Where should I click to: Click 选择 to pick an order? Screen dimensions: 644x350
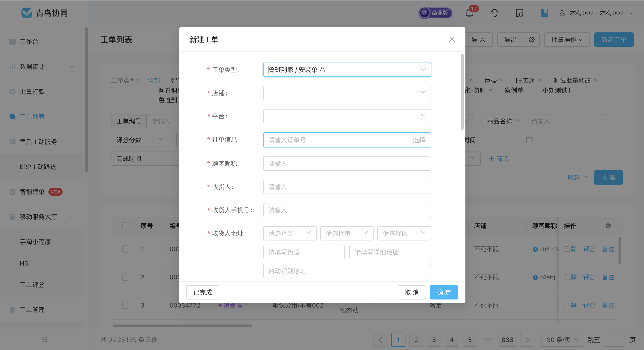coord(419,140)
